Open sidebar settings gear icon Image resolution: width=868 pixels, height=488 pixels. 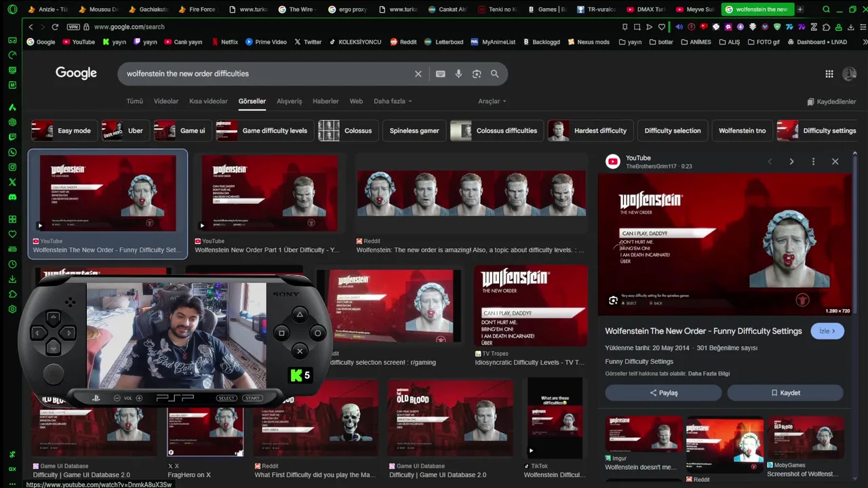point(12,309)
